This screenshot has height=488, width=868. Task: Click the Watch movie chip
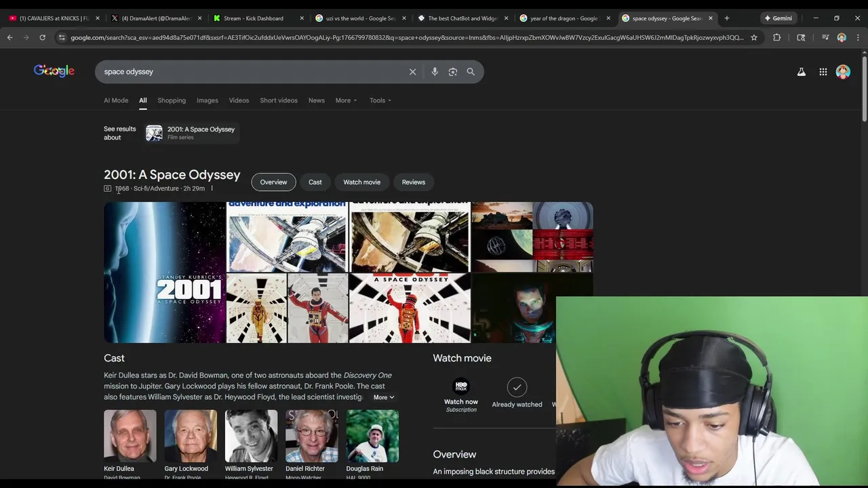click(x=362, y=182)
